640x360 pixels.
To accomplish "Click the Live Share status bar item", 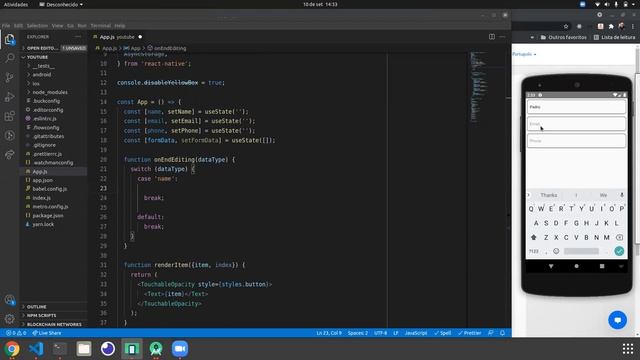I will tap(47, 333).
